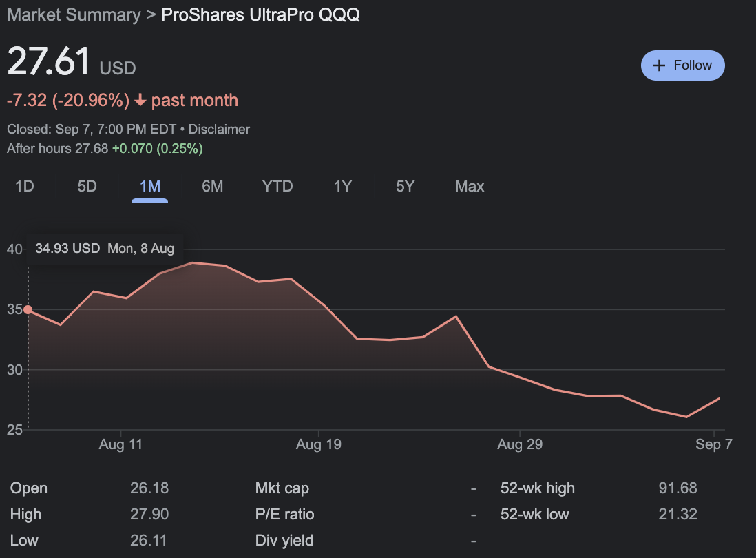This screenshot has width=756, height=558.
Task: Click the P/E ratio label
Action: point(284,514)
